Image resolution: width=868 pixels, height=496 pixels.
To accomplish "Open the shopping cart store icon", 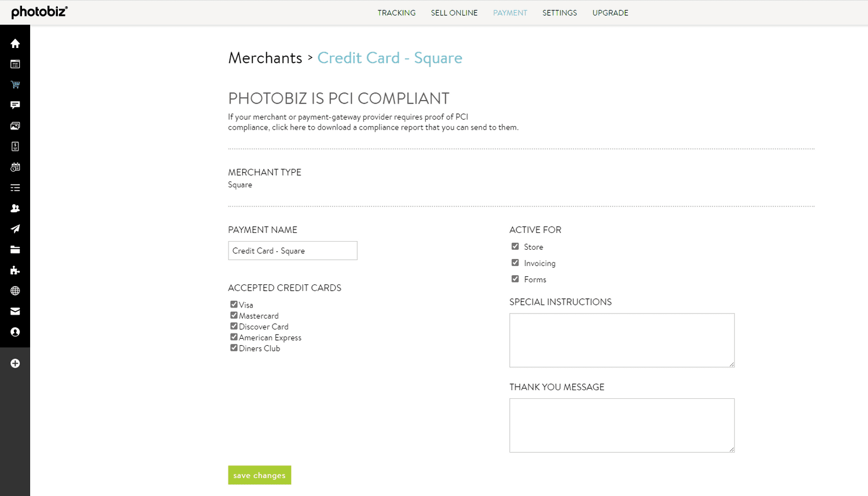I will (15, 84).
